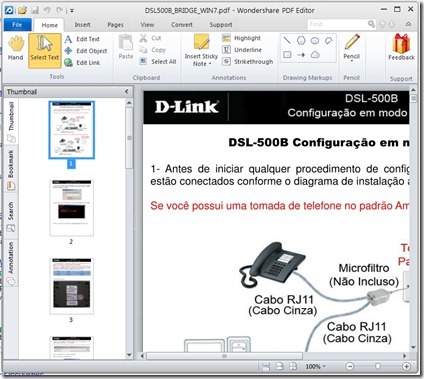Switch to the Pages ribbon tab

(115, 25)
